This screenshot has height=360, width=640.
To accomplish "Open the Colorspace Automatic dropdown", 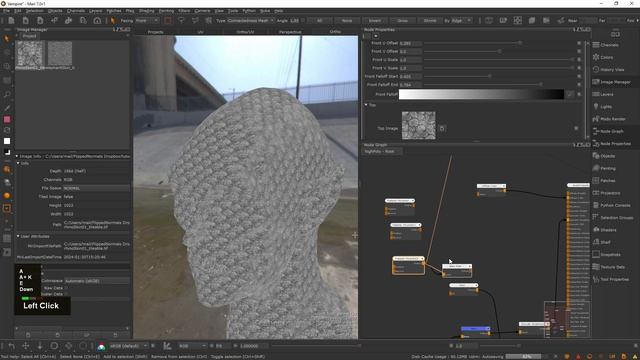I will pyautogui.click(x=97, y=281).
